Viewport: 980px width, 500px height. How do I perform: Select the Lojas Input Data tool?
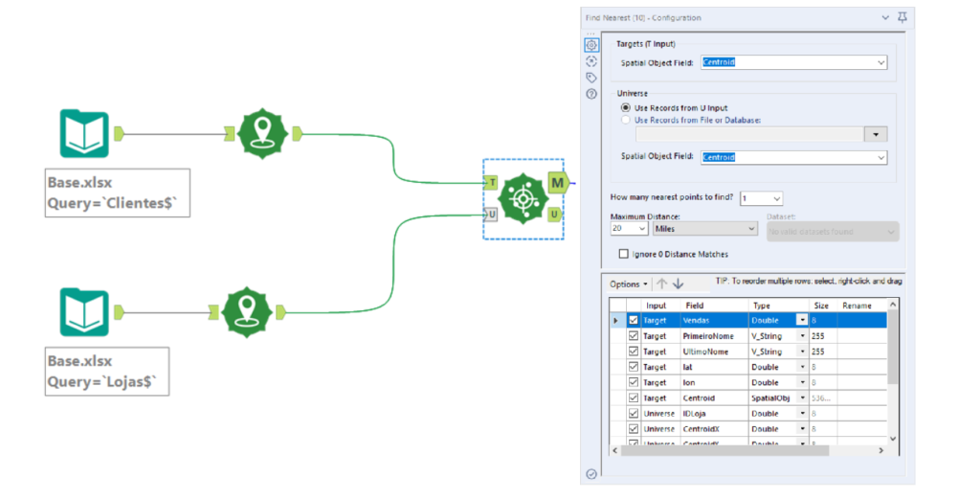click(x=84, y=312)
